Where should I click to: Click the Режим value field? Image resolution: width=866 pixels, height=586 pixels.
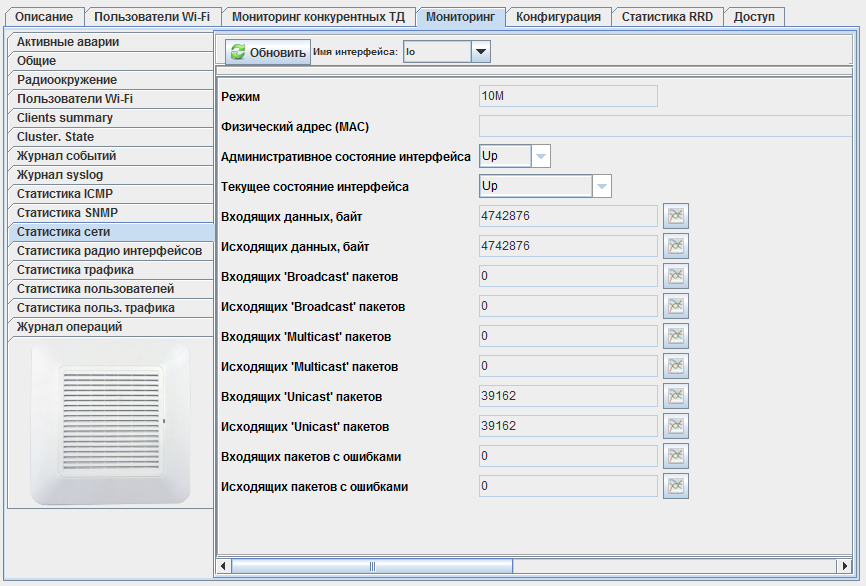(x=568, y=96)
